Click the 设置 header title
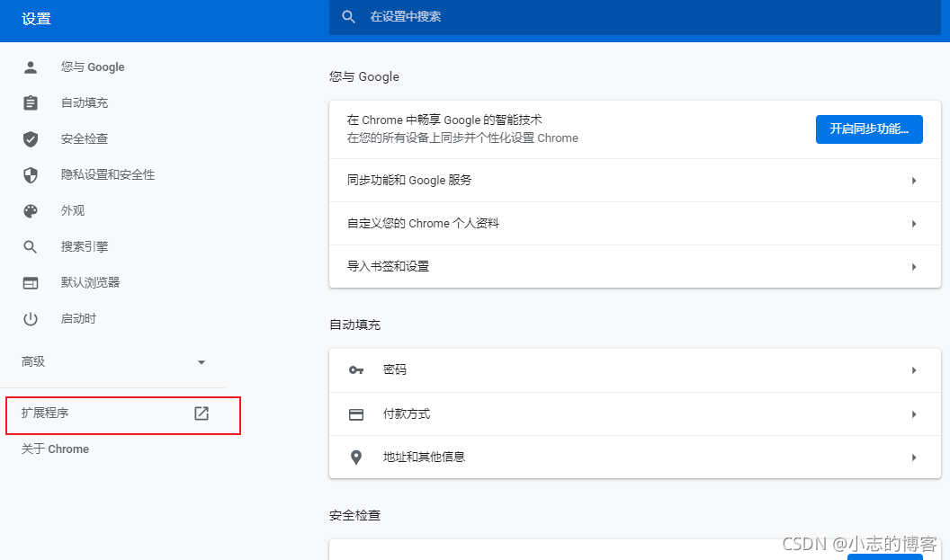The width and height of the screenshot is (950, 560). click(x=36, y=20)
